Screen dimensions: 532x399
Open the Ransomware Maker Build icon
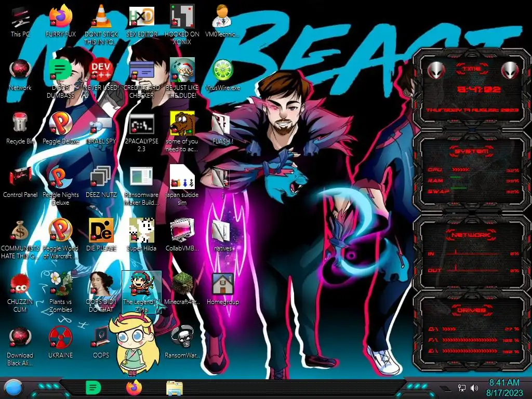[x=141, y=177]
